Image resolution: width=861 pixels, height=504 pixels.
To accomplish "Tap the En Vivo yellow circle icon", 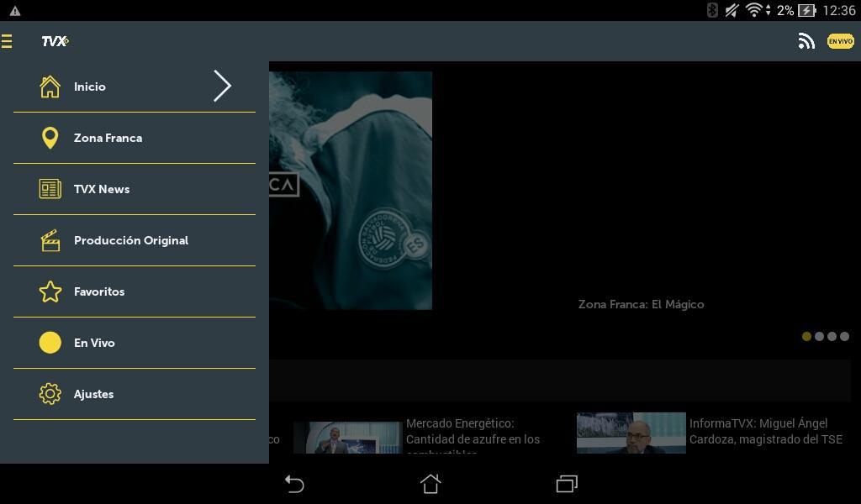I will point(50,343).
